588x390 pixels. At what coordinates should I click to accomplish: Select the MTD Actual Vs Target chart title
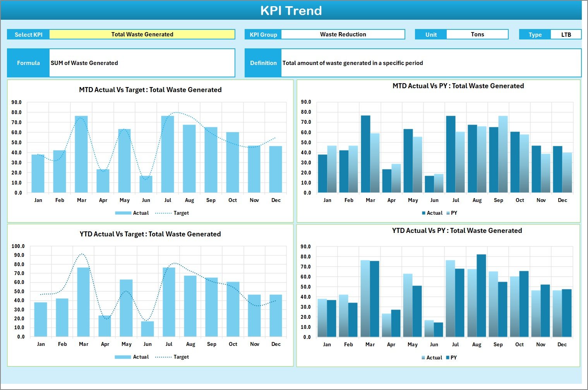tap(149, 89)
